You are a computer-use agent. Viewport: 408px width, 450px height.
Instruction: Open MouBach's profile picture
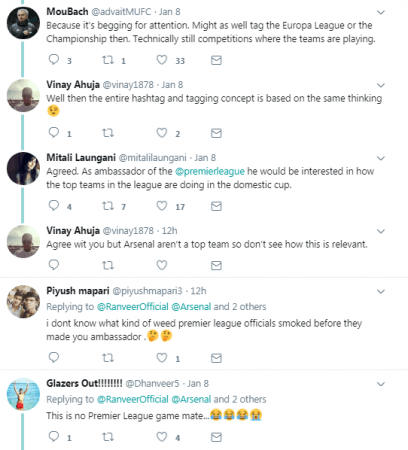click(x=23, y=23)
